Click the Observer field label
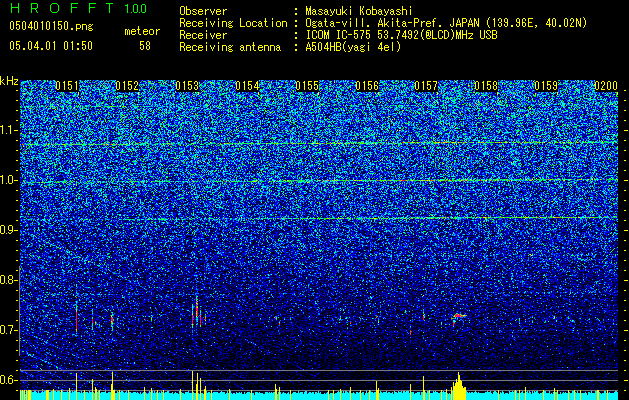The width and height of the screenshot is (629, 400). coord(203,12)
